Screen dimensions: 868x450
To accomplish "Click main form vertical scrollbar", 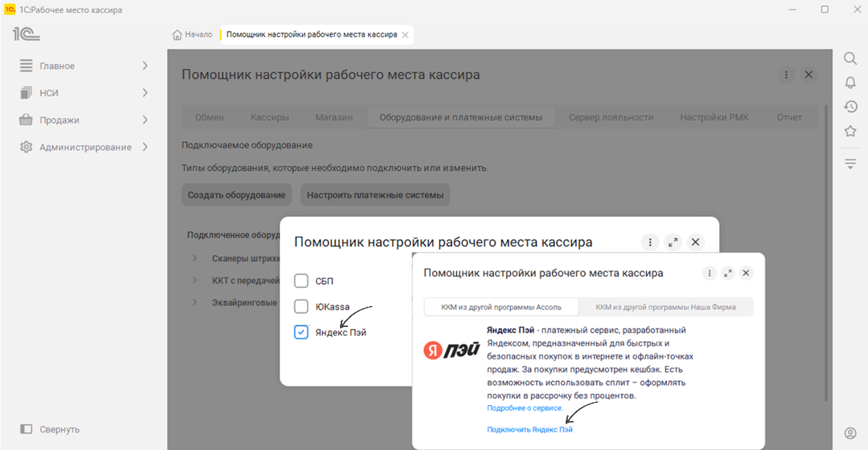I will click(827, 253).
